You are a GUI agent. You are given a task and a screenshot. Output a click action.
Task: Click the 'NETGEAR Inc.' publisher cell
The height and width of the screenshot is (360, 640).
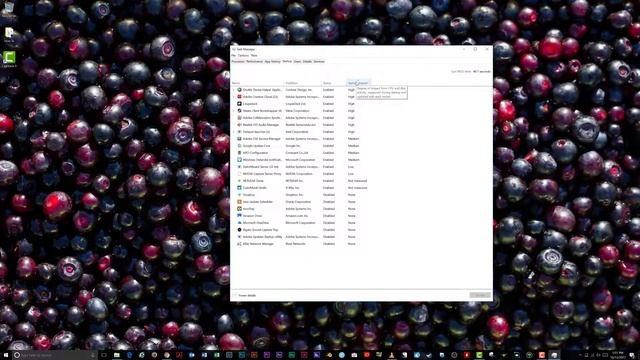click(294, 181)
